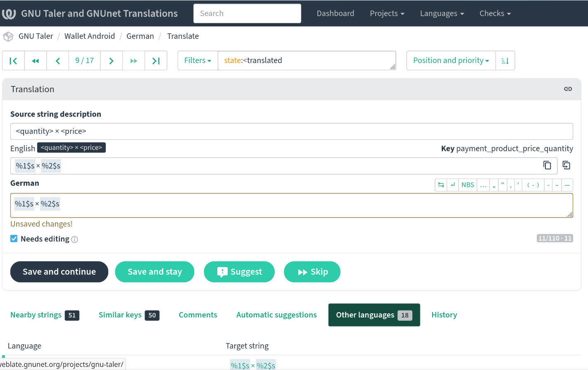Screen dimensions: 588x370
Task: Copy source string with clipboard icon
Action: (547, 165)
